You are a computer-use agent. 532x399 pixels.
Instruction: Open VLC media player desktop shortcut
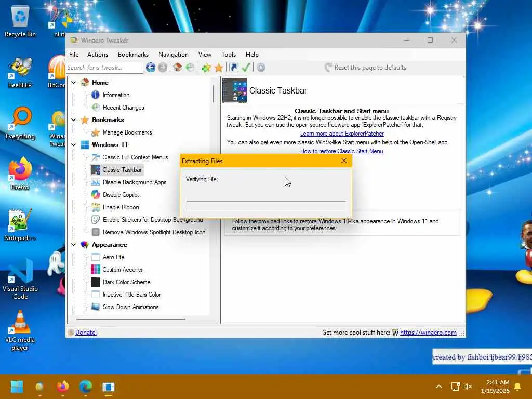(x=20, y=330)
